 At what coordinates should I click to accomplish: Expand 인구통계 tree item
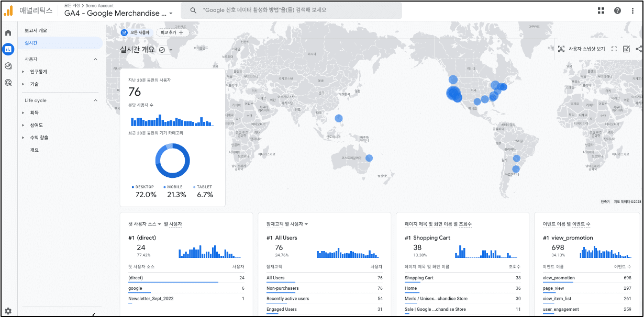(x=23, y=72)
